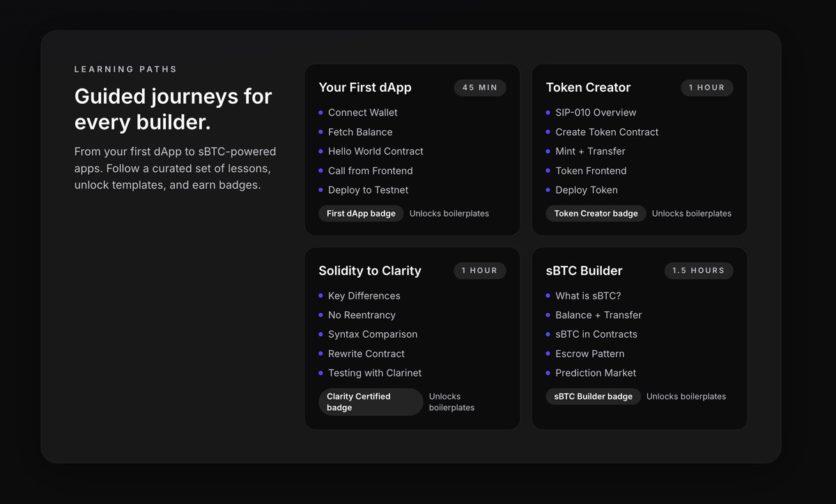Image resolution: width=836 pixels, height=504 pixels.
Task: Click the bullet dot beside Prediction Market
Action: 548,373
